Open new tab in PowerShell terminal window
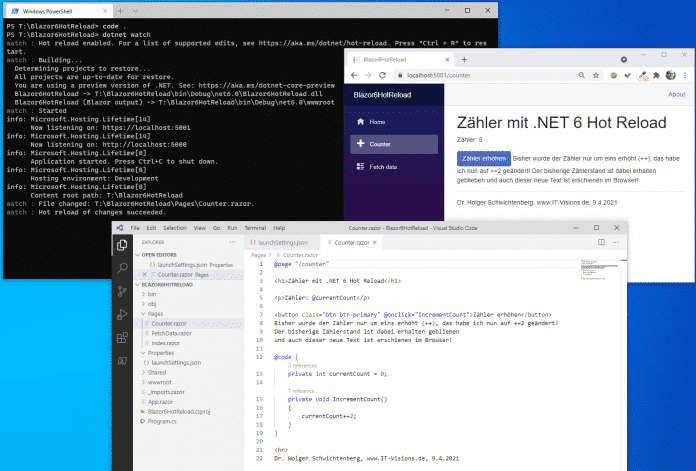Image resolution: width=696 pixels, height=471 pixels. 120,11
